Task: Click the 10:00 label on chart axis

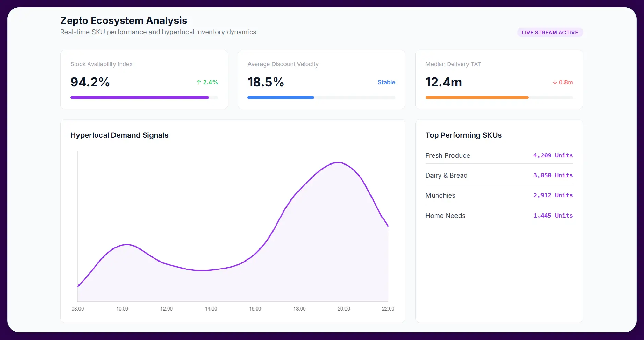Action: 122,309
